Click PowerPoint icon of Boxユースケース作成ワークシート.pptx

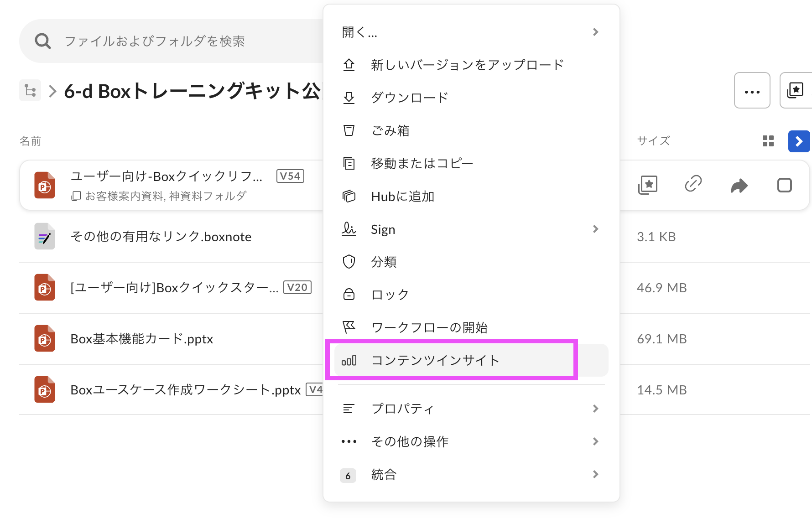tap(45, 389)
